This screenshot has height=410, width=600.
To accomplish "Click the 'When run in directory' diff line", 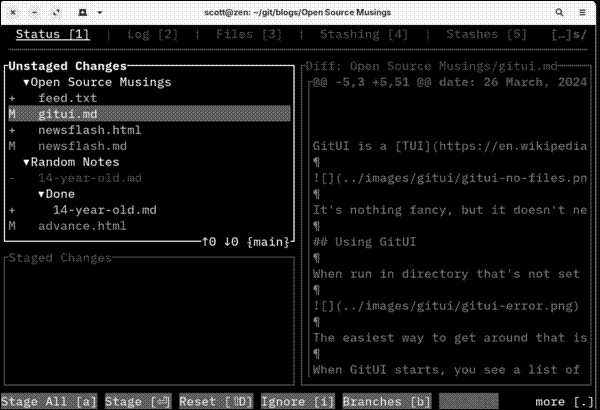I will [446, 274].
